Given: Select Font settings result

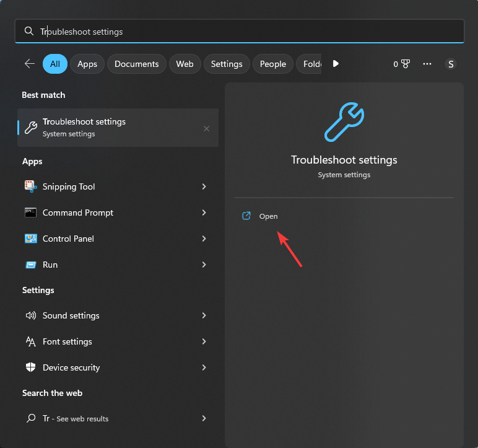Looking at the screenshot, I should point(67,341).
